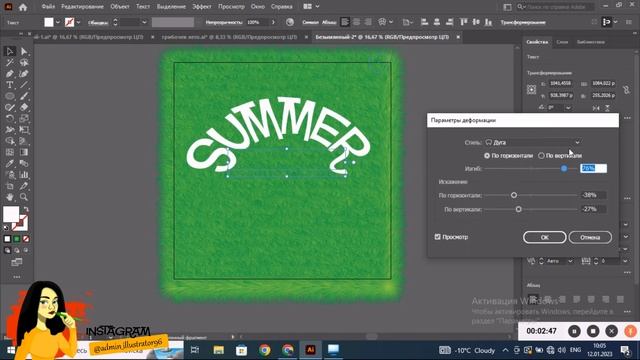
Task: Select the Paintbrush tool
Action: (x=24, y=96)
